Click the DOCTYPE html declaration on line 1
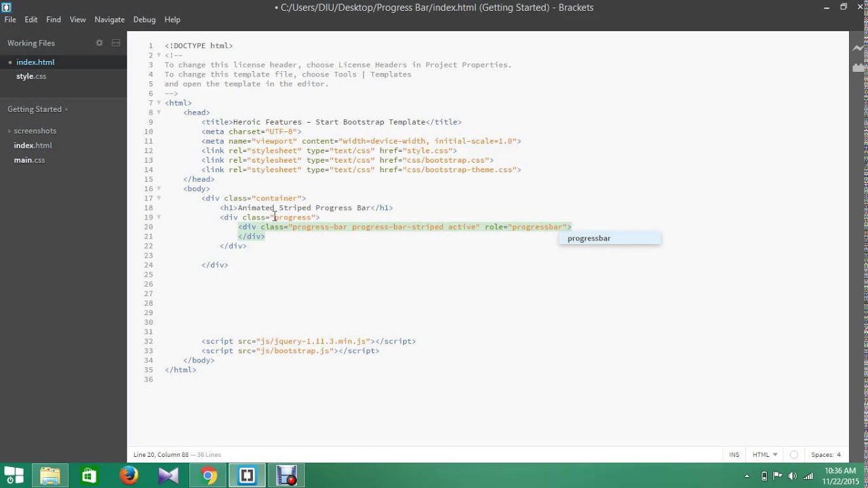Image resolution: width=868 pixels, height=488 pixels. coord(199,46)
